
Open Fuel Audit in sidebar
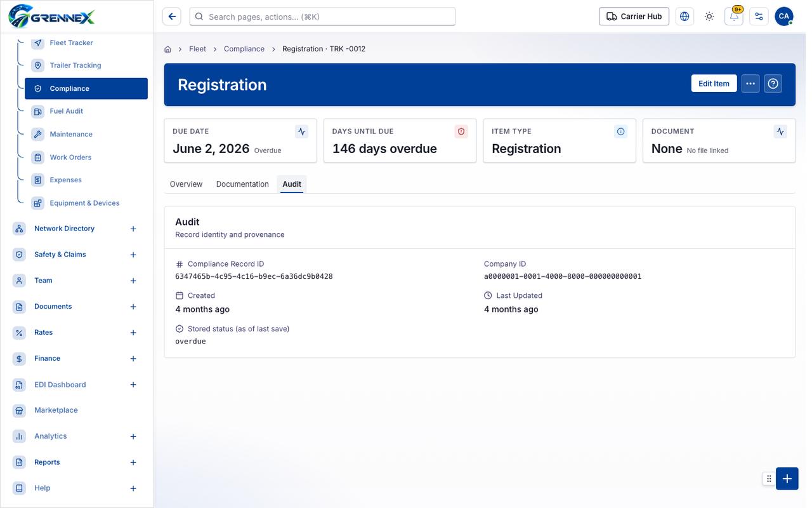86,111
